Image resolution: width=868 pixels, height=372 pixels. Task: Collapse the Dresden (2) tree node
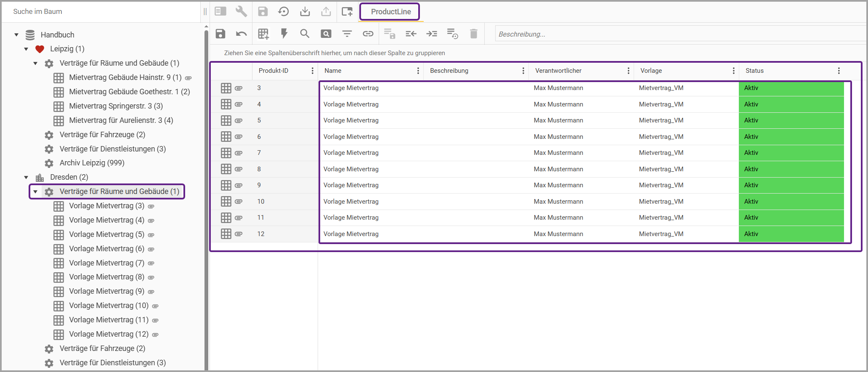point(26,178)
